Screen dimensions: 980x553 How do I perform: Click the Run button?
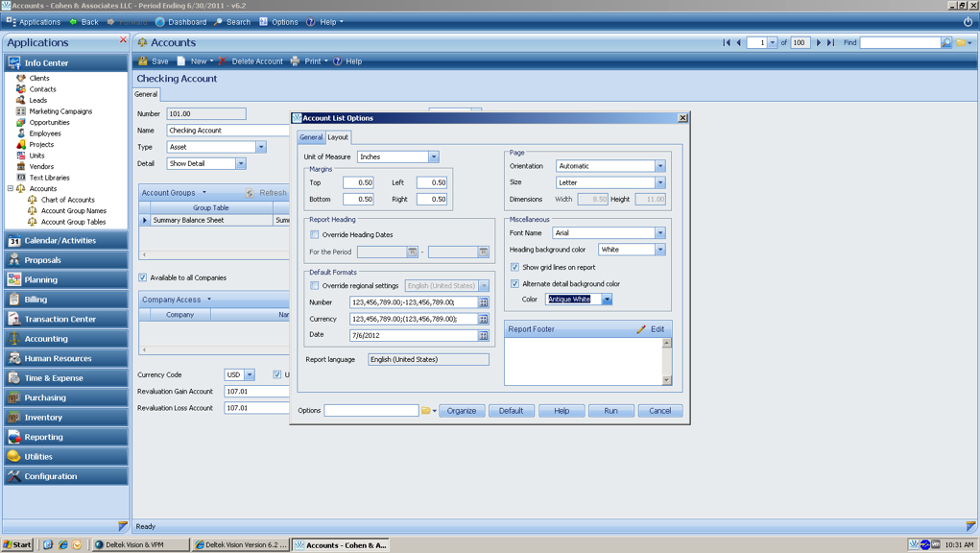point(610,411)
